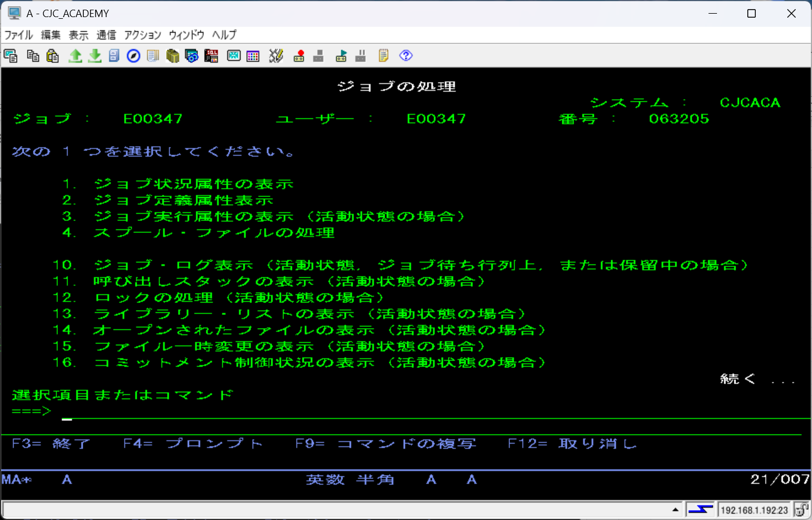Viewport: 812px width, 520px height.
Task: Click the job number 063205
Action: [679, 119]
